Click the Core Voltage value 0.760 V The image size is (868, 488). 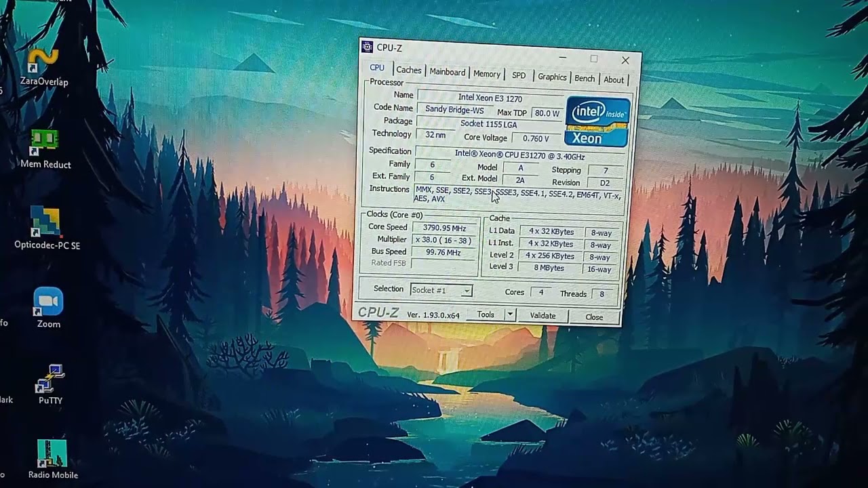click(536, 138)
